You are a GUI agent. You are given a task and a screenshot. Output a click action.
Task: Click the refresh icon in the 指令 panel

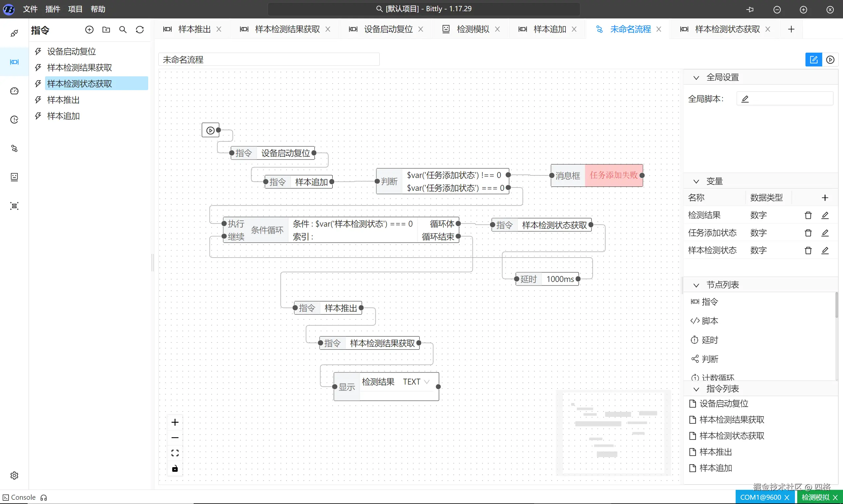point(140,30)
